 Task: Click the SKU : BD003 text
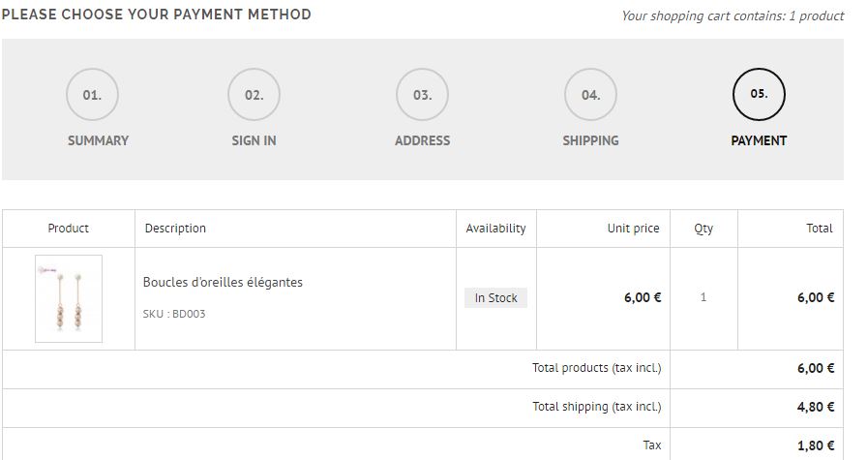174,314
